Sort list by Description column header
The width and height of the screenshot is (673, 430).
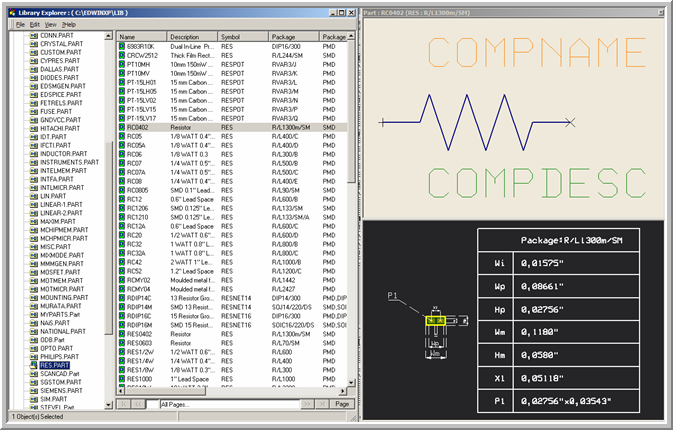[192, 37]
